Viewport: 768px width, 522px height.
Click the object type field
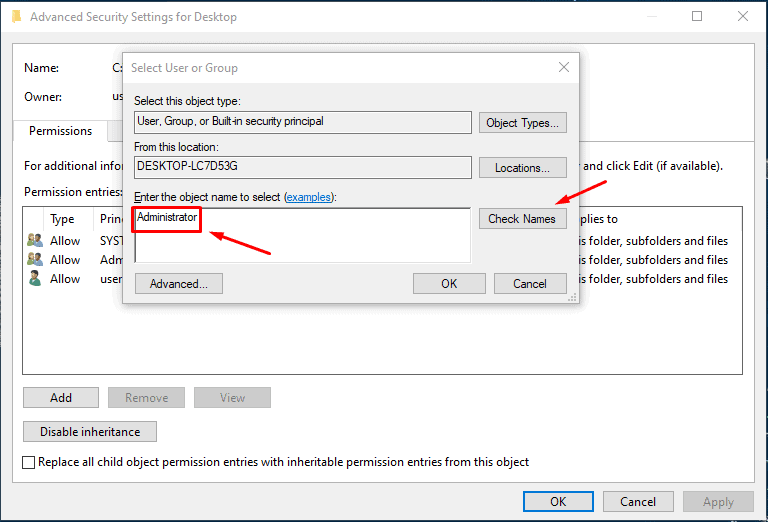click(303, 122)
